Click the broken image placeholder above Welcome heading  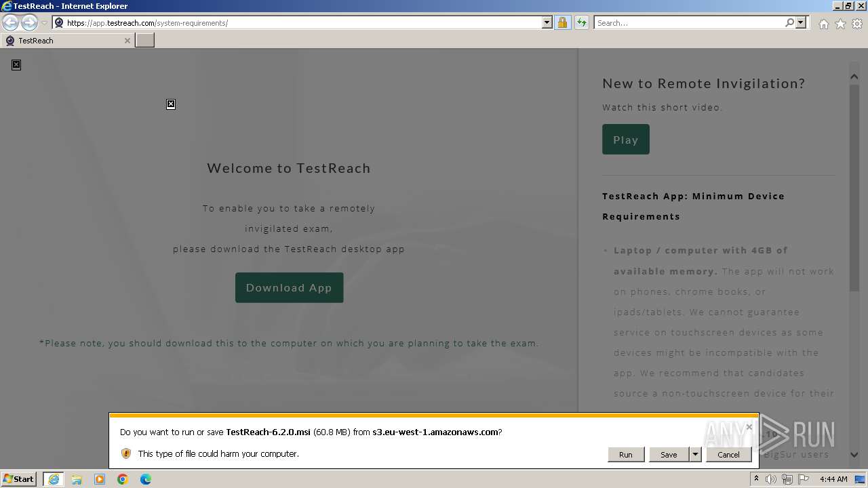pyautogui.click(x=171, y=104)
